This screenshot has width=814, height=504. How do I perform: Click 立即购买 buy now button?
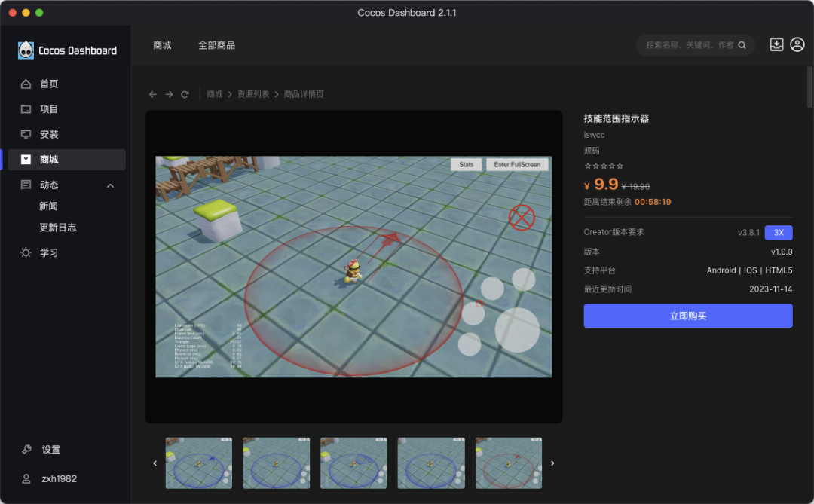click(688, 316)
